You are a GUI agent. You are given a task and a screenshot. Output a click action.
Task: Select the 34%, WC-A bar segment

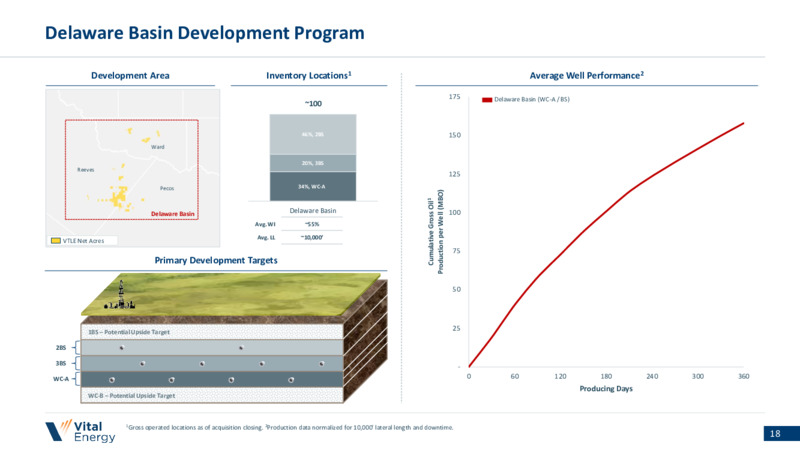click(x=313, y=186)
